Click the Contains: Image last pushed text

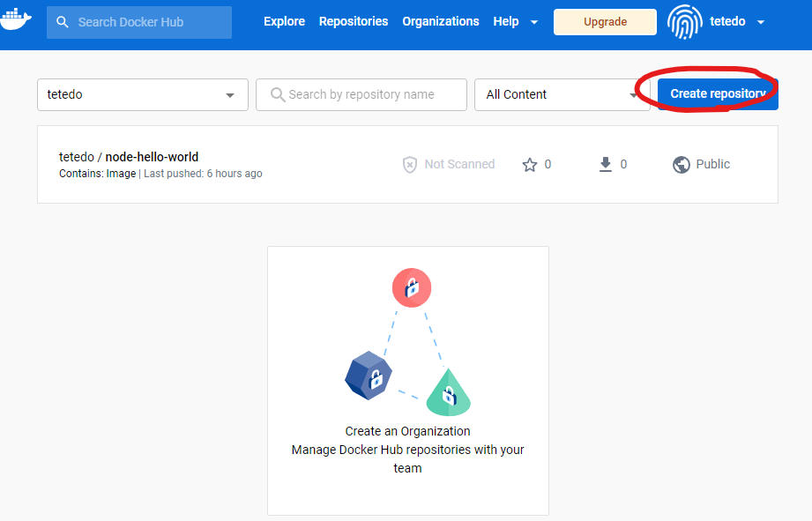[x=160, y=174]
